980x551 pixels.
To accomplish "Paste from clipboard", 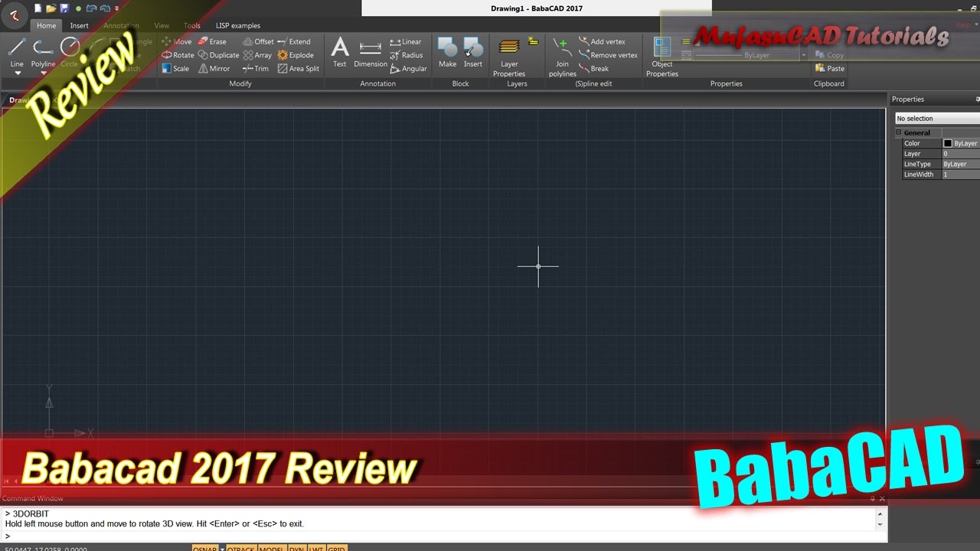I will [x=830, y=68].
